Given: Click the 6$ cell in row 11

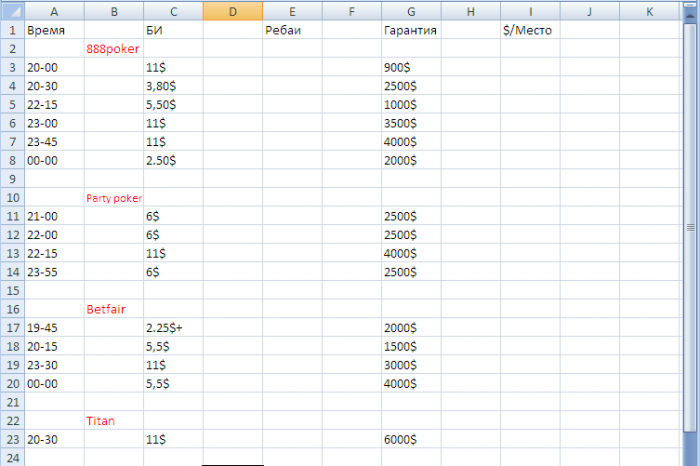Looking at the screenshot, I should click(173, 216).
